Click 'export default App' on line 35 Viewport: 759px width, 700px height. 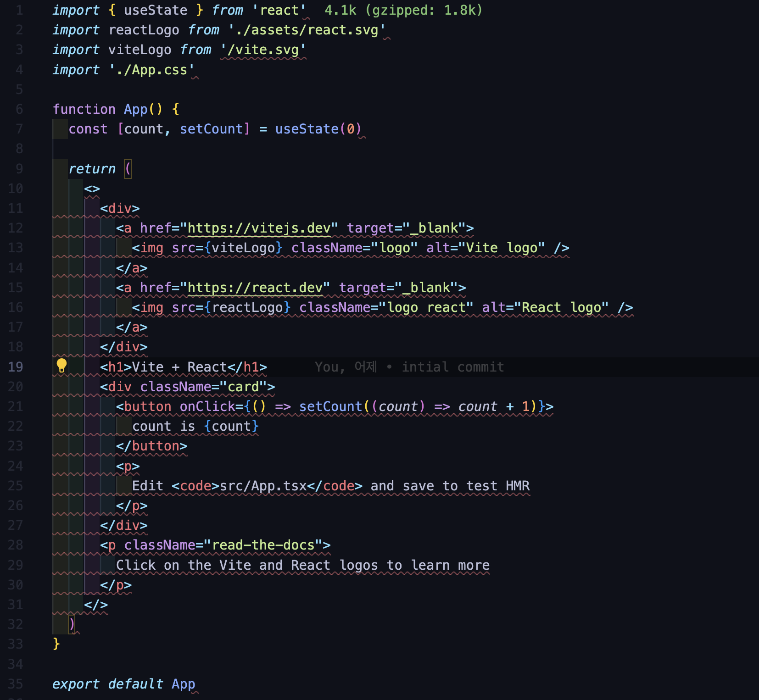(124, 684)
